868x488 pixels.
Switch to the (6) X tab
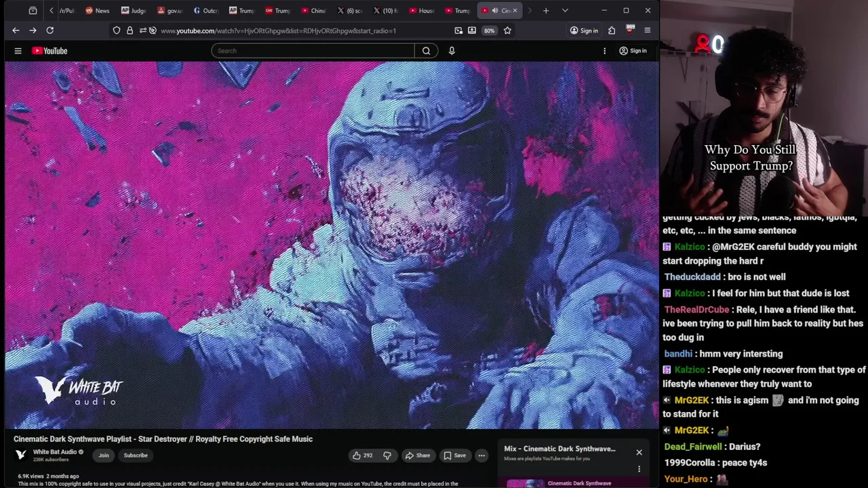tap(349, 11)
